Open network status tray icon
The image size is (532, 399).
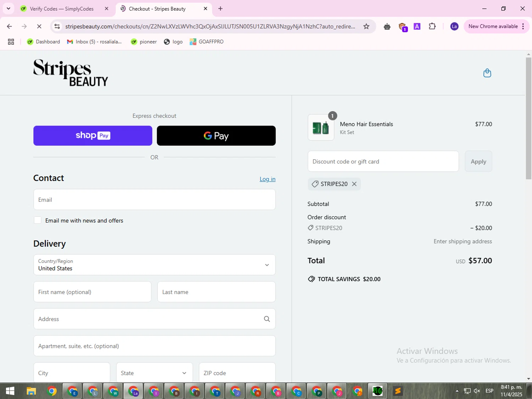[467, 391]
